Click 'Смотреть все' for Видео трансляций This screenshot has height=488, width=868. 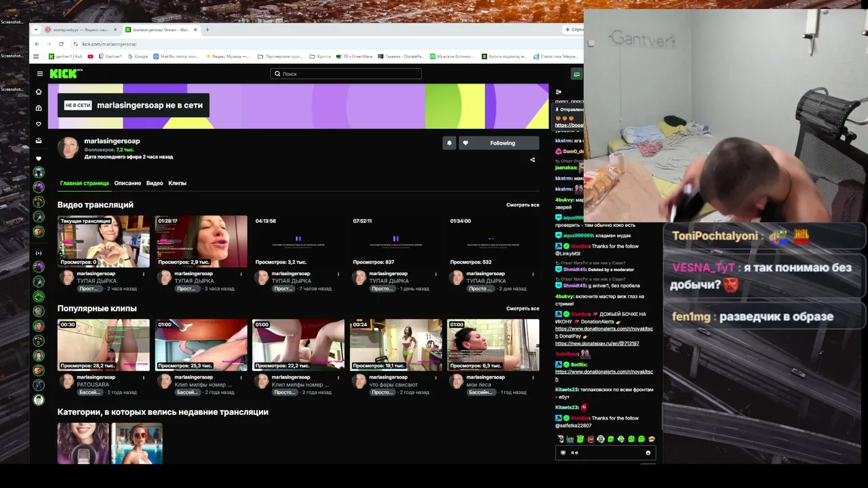pyautogui.click(x=523, y=205)
